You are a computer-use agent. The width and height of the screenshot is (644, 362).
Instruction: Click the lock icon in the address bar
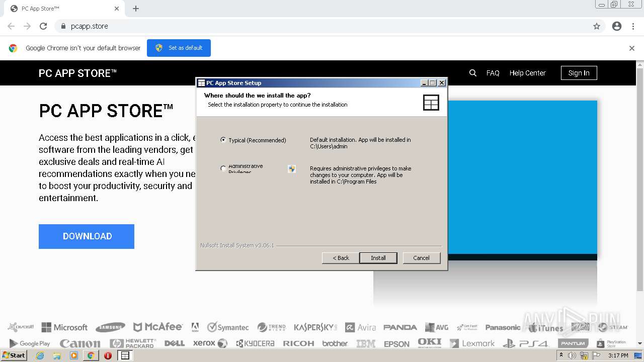click(63, 26)
